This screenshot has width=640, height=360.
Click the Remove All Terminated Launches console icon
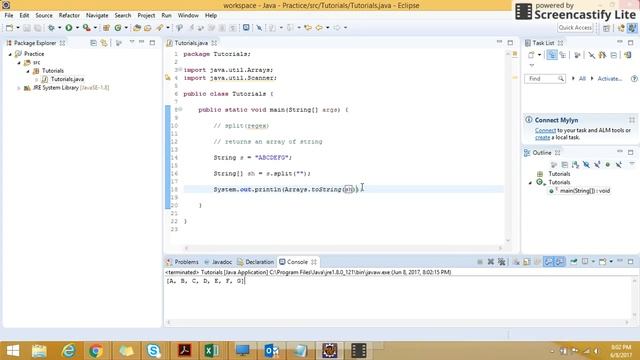502,262
